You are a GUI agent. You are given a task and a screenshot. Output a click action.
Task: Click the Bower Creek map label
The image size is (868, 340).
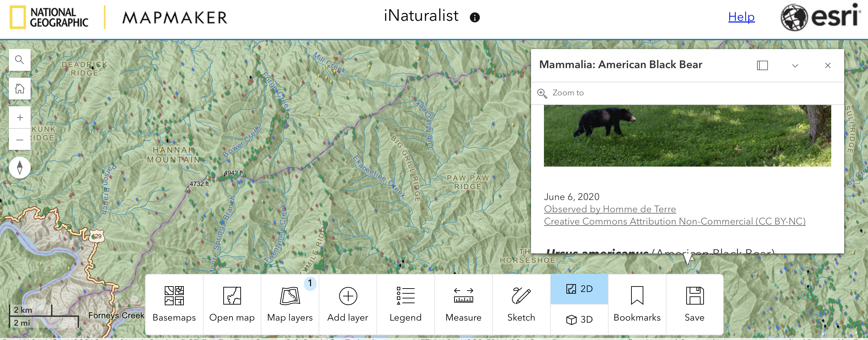pyautogui.click(x=242, y=142)
